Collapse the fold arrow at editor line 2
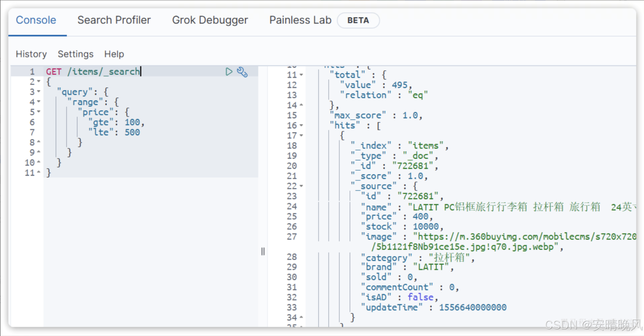The image size is (644, 336). point(39,81)
